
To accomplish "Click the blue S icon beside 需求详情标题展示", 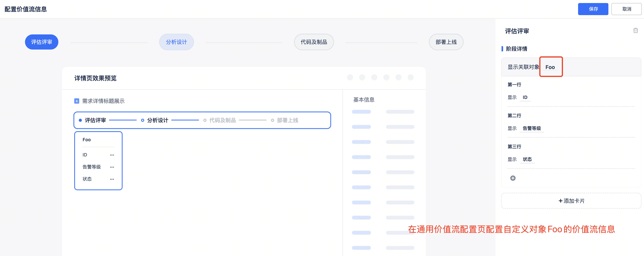I will (77, 101).
